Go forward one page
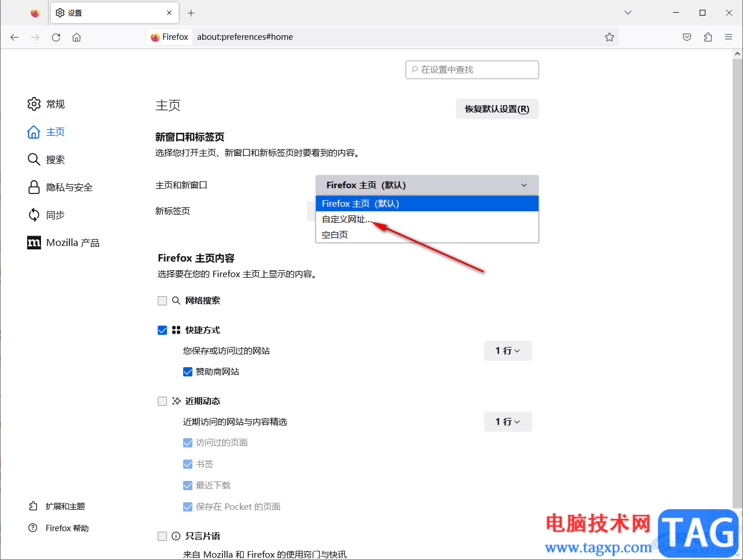The width and height of the screenshot is (743, 560). click(35, 37)
